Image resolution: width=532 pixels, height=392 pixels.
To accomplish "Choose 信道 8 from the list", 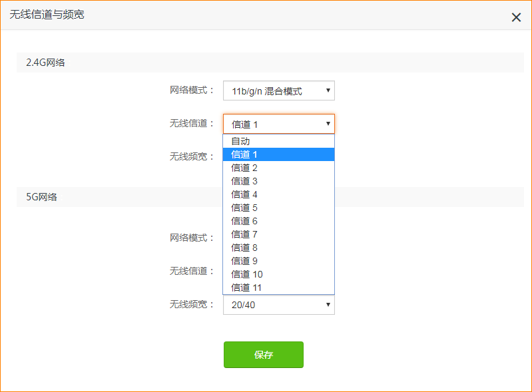I will [x=278, y=248].
